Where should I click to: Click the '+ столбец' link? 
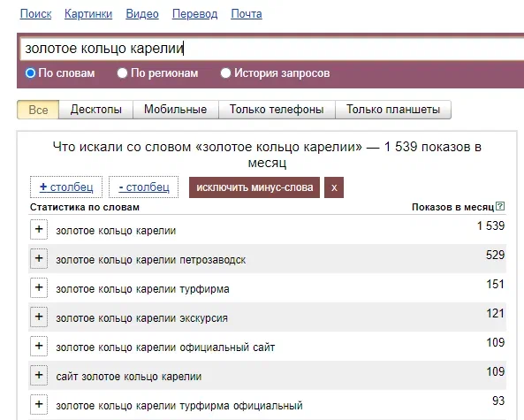(66, 187)
